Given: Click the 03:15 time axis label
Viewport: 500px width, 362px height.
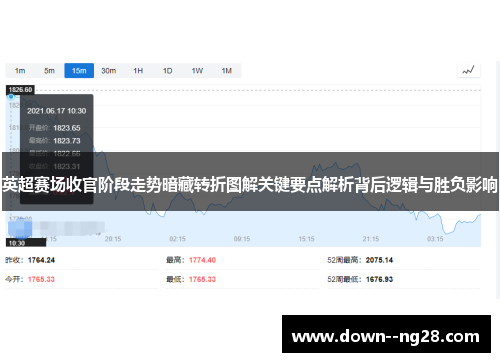Looking at the screenshot, I should coord(435,239).
